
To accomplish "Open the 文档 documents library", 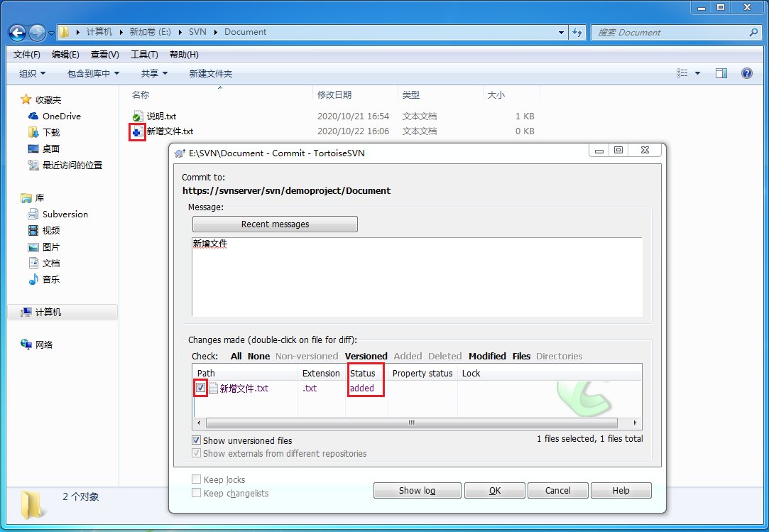I will pyautogui.click(x=44, y=263).
